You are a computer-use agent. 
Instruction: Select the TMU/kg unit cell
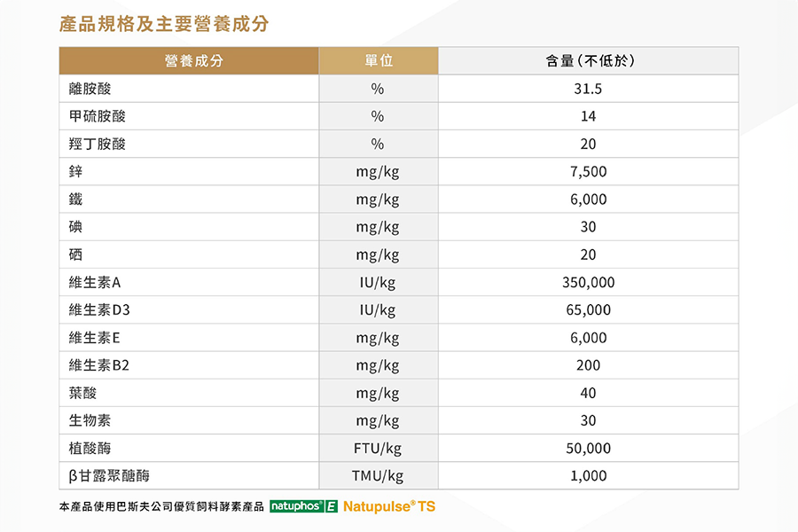[x=378, y=475]
